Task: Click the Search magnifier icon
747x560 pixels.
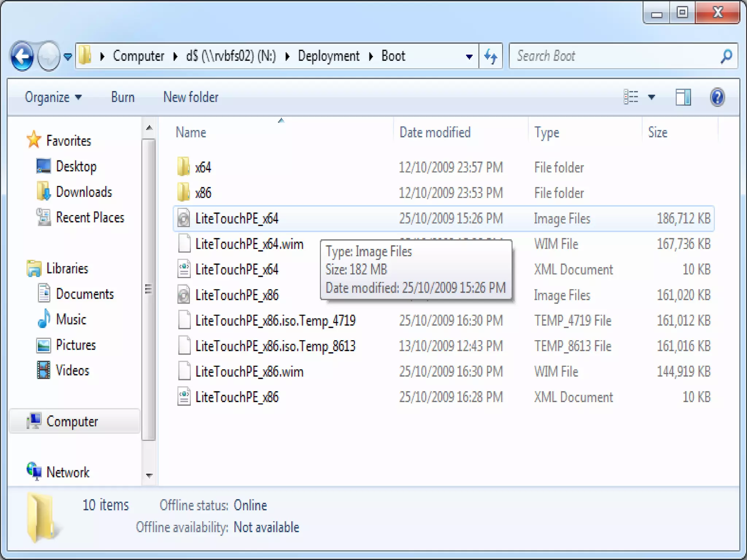Action: coord(726,56)
